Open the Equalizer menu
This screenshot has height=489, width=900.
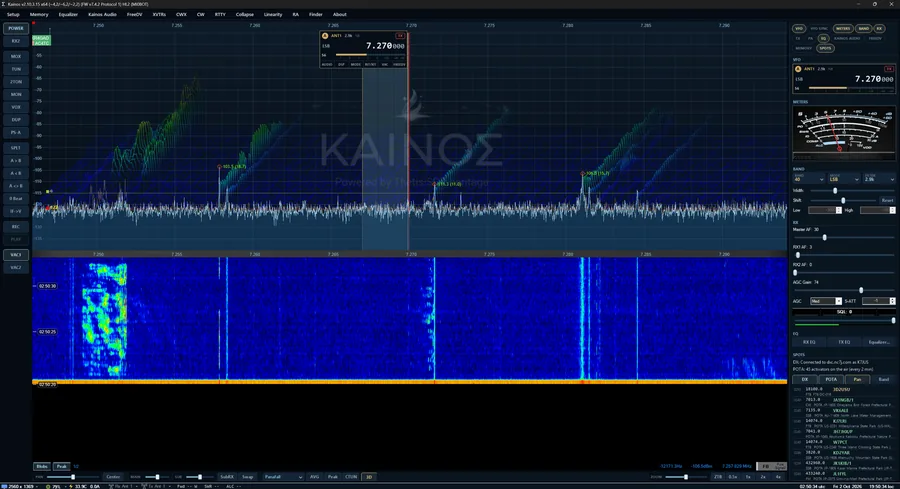(x=68, y=14)
